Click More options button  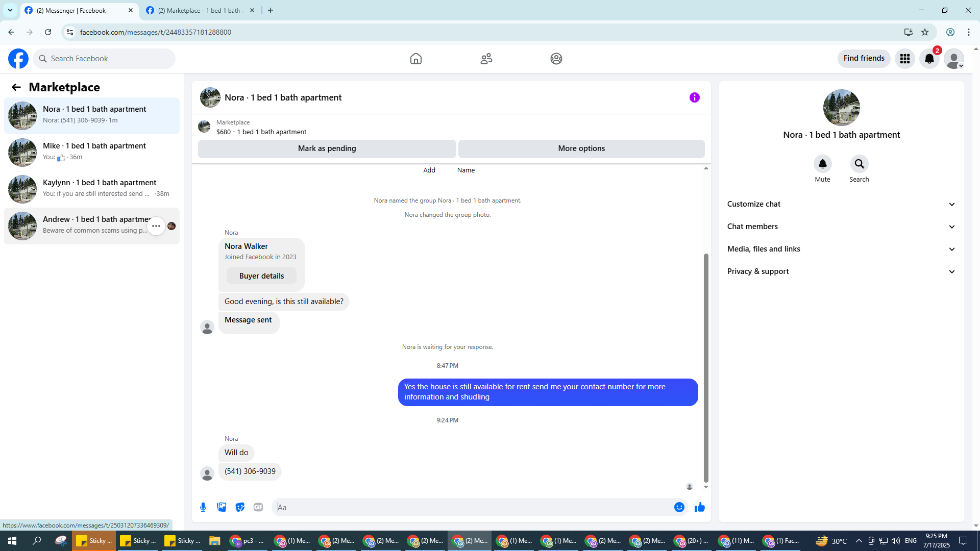(x=581, y=148)
